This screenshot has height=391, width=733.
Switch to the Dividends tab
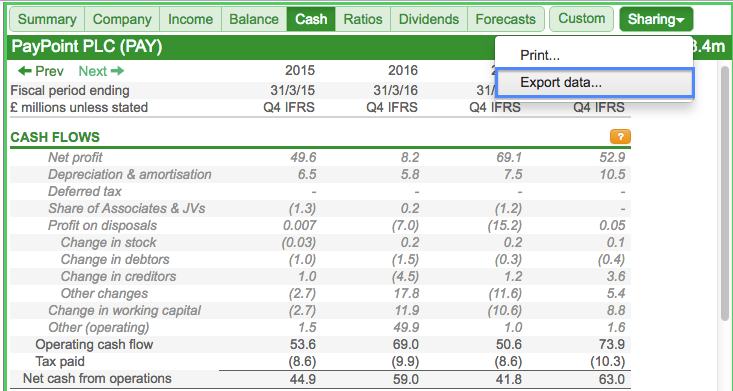click(x=429, y=19)
